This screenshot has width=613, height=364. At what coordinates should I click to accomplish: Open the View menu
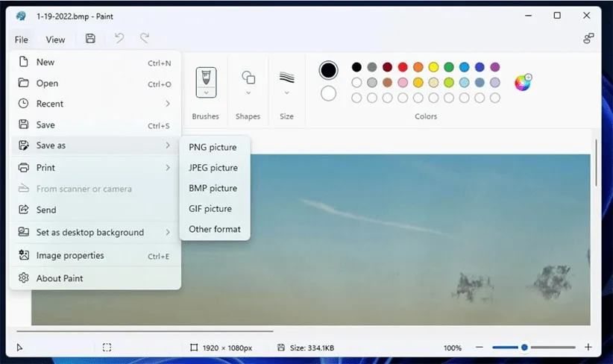55,40
